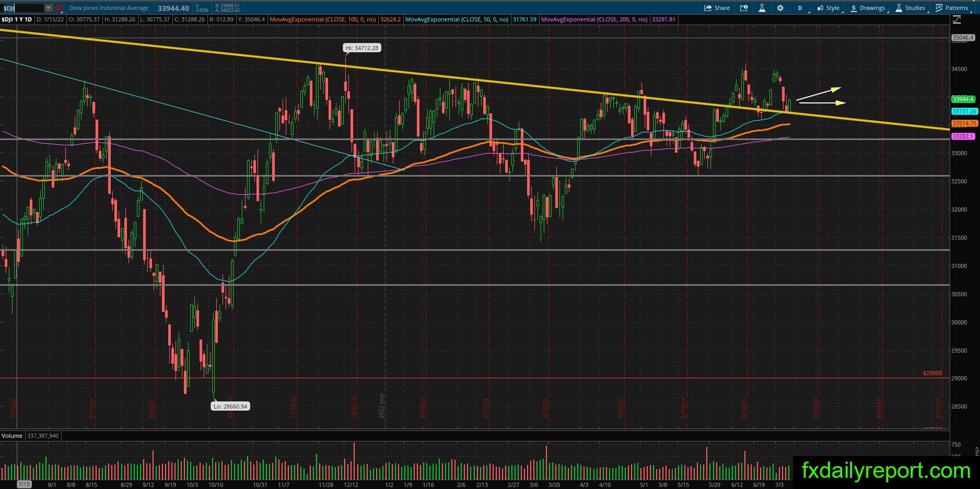Click the price axis scale settings icon
Viewport: 980px width, 489px height.
956,20
